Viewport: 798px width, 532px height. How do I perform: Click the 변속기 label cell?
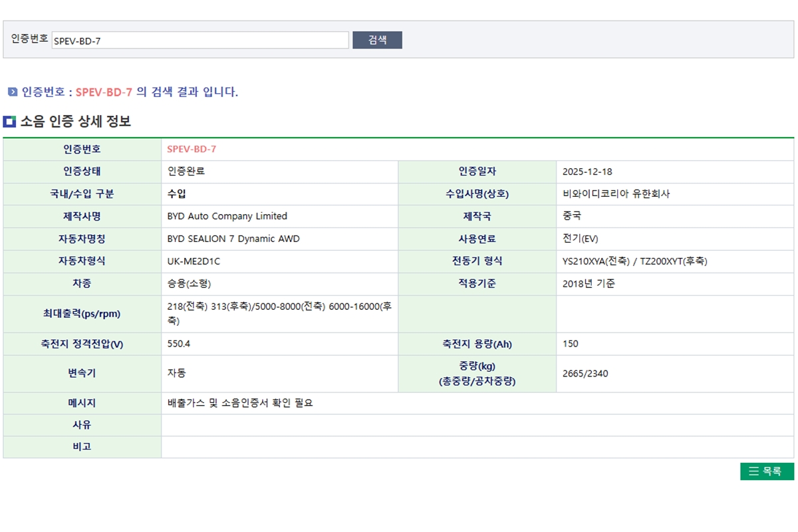(x=82, y=374)
